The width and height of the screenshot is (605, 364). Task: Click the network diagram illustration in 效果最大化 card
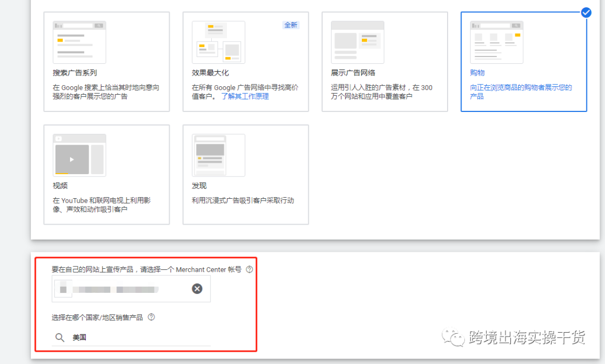pos(218,41)
